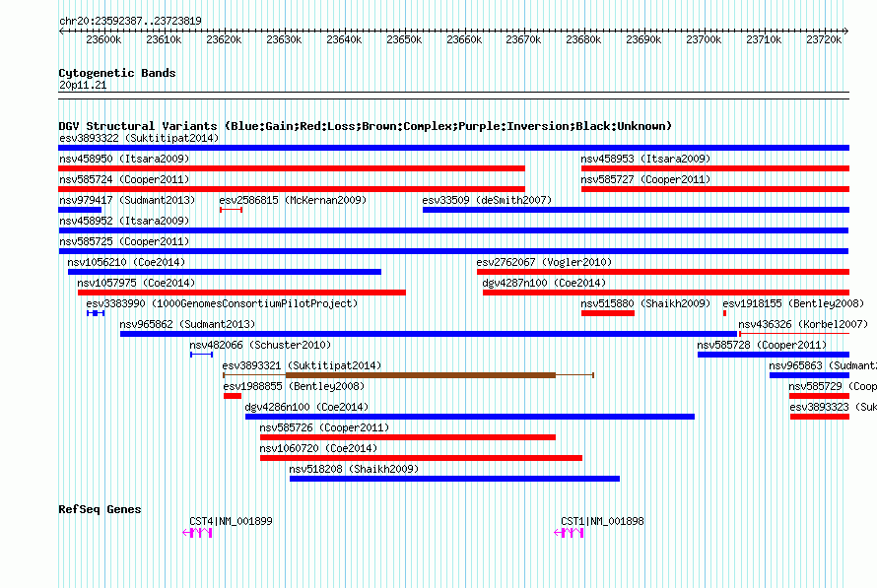The image size is (877, 588).
Task: Click the nsv515880 (Shaikh2009) red bar
Action: [x=607, y=313]
